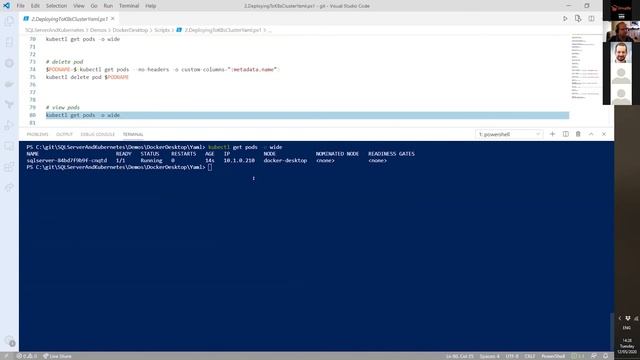The width and height of the screenshot is (640, 360).
Task: Click the top webcam participant thumbnail
Action: pos(621,31)
